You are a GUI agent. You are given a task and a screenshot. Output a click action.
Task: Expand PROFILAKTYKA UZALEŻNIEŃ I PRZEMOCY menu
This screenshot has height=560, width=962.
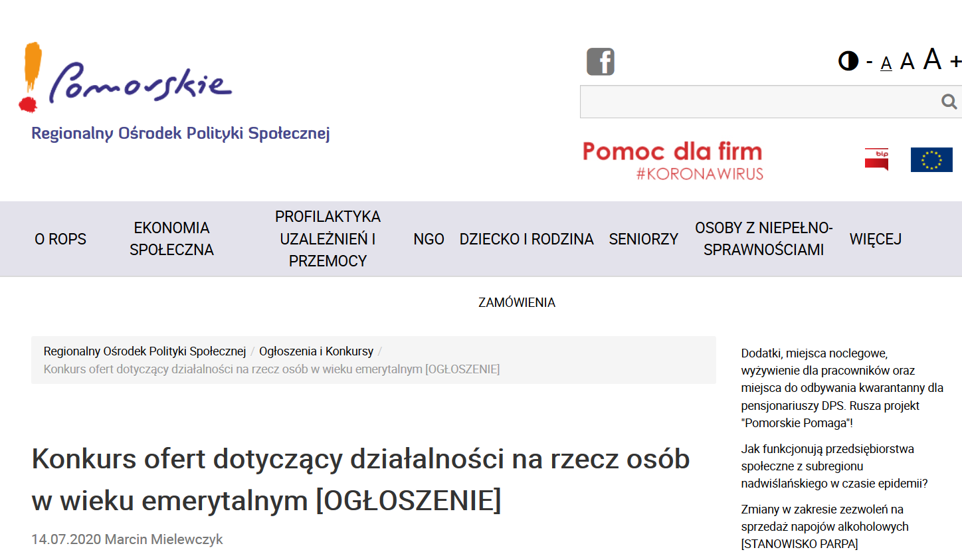click(x=328, y=239)
